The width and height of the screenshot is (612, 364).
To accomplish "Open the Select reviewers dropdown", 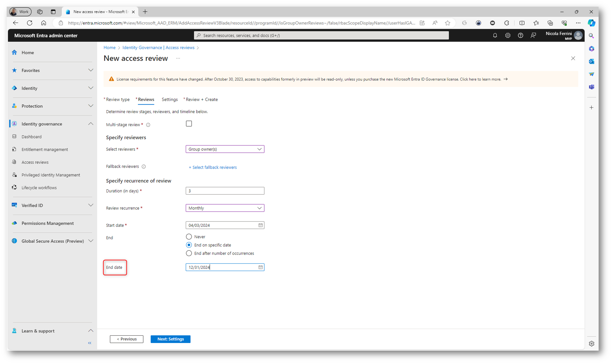I will [225, 149].
